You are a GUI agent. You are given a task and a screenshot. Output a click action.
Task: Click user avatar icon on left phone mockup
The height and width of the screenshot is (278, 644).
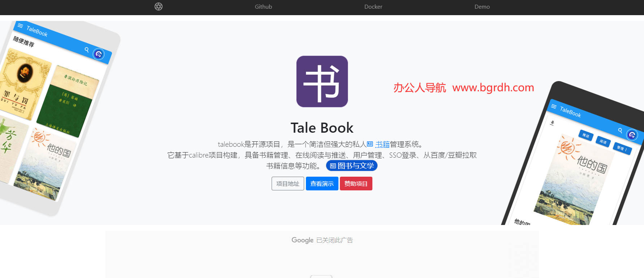pyautogui.click(x=99, y=54)
